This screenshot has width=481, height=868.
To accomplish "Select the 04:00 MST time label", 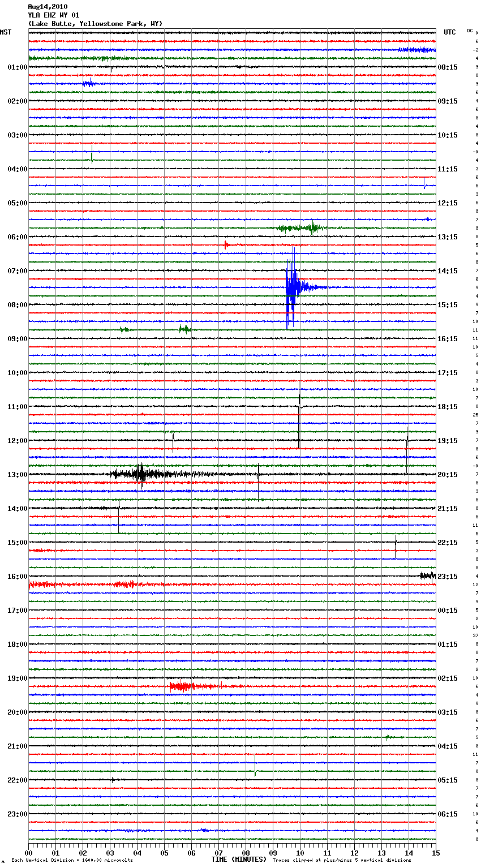I will 18,169.
